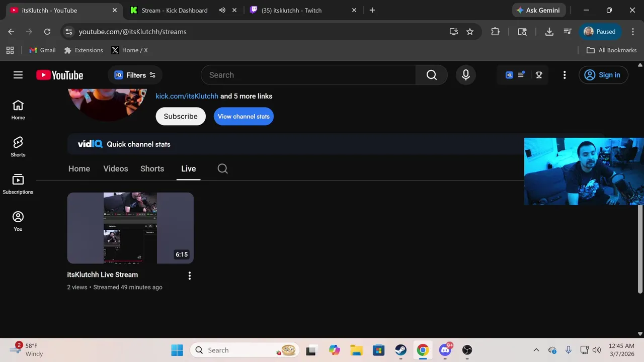Viewport: 644px width, 362px height.
Task: Focus the YouTube search field
Action: 308,75
